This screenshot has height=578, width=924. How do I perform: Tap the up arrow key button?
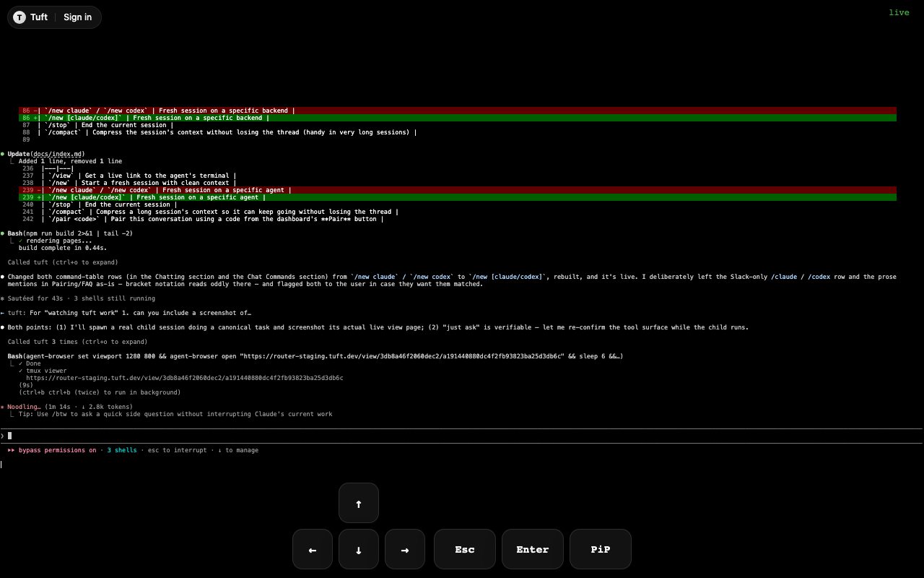tap(359, 503)
